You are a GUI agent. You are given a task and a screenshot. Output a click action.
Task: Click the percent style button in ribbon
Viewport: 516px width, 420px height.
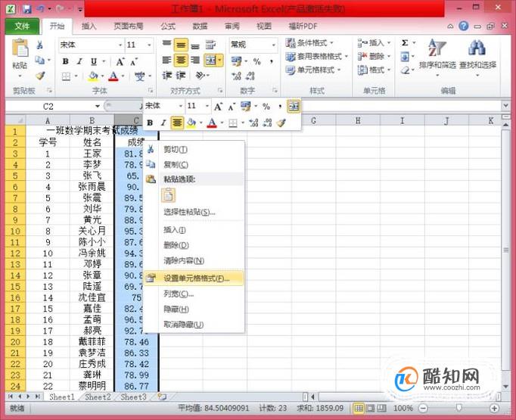tap(257, 61)
